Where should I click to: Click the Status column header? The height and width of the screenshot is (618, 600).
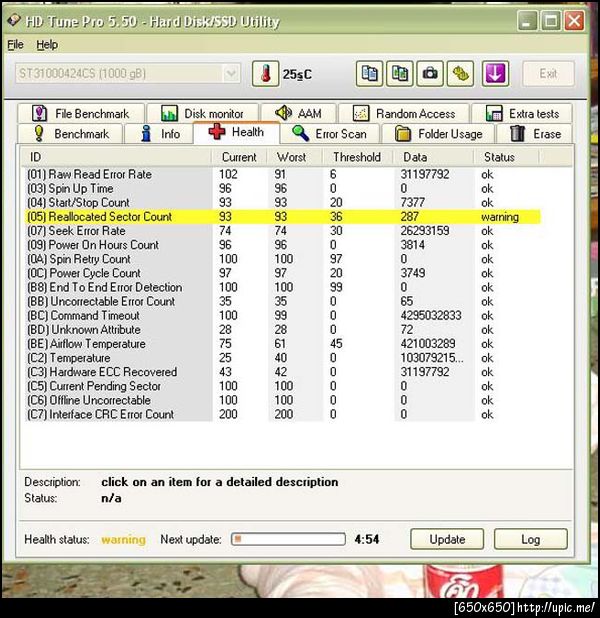tap(506, 157)
